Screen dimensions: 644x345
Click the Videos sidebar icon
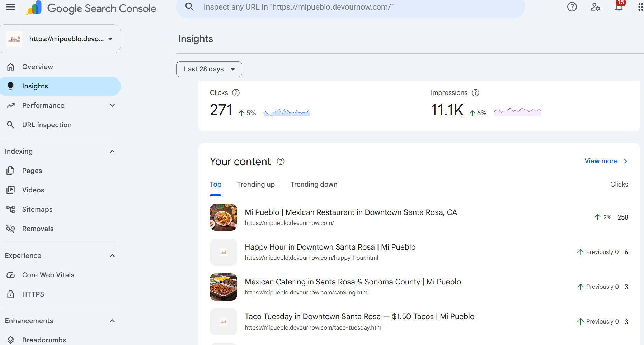coord(11,190)
